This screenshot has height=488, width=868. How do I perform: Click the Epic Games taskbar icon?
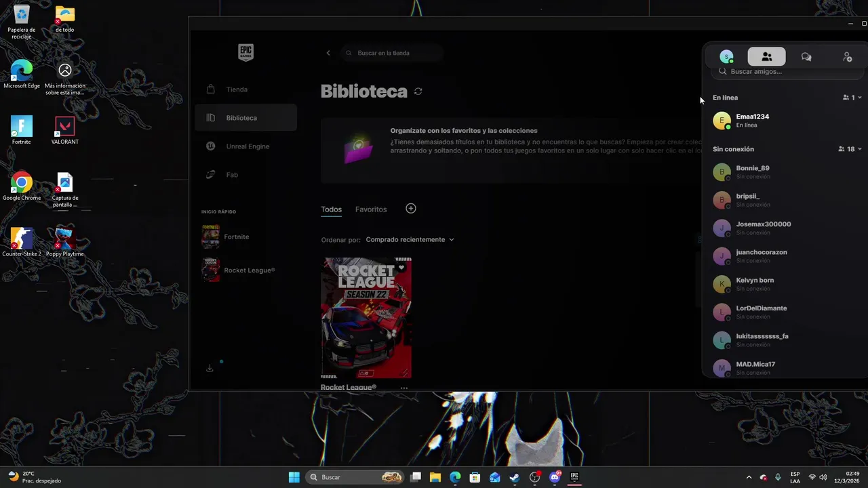click(574, 477)
